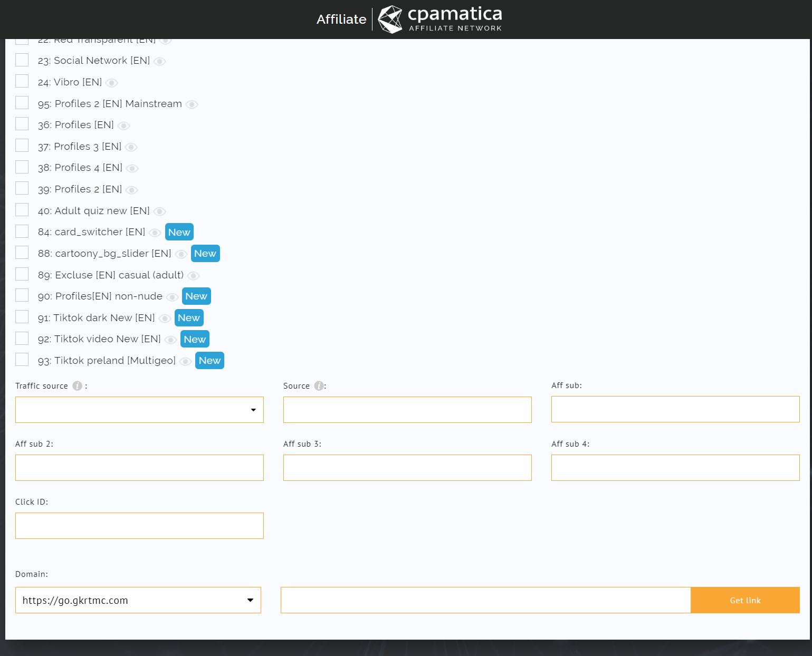Check the Vibro [EN] checkbox
The image size is (812, 656).
pyautogui.click(x=22, y=81)
